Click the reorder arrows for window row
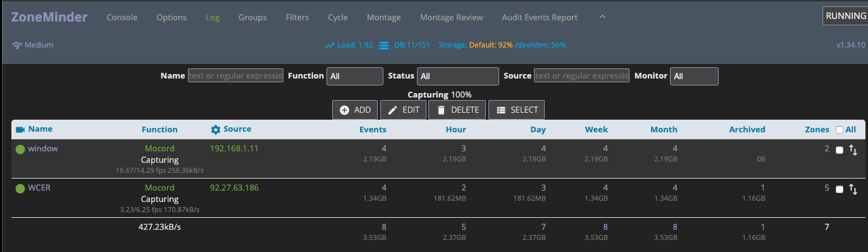The image size is (868, 252). [x=853, y=150]
